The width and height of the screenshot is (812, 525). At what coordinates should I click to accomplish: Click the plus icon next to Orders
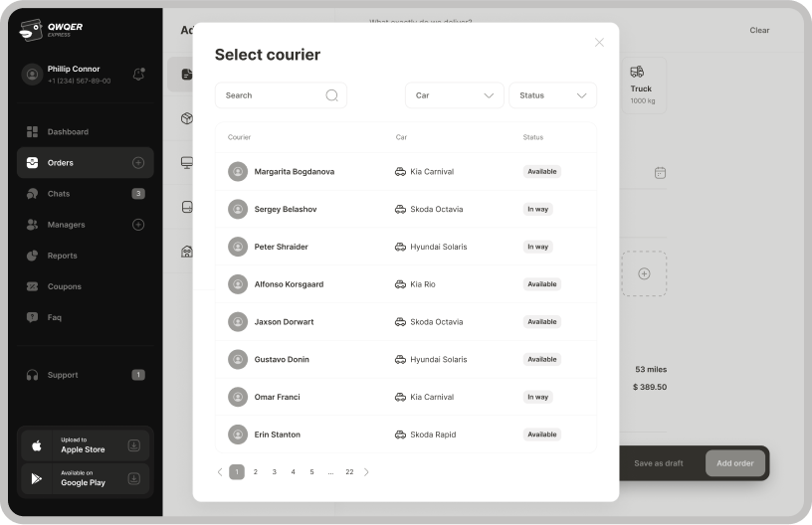click(x=138, y=163)
